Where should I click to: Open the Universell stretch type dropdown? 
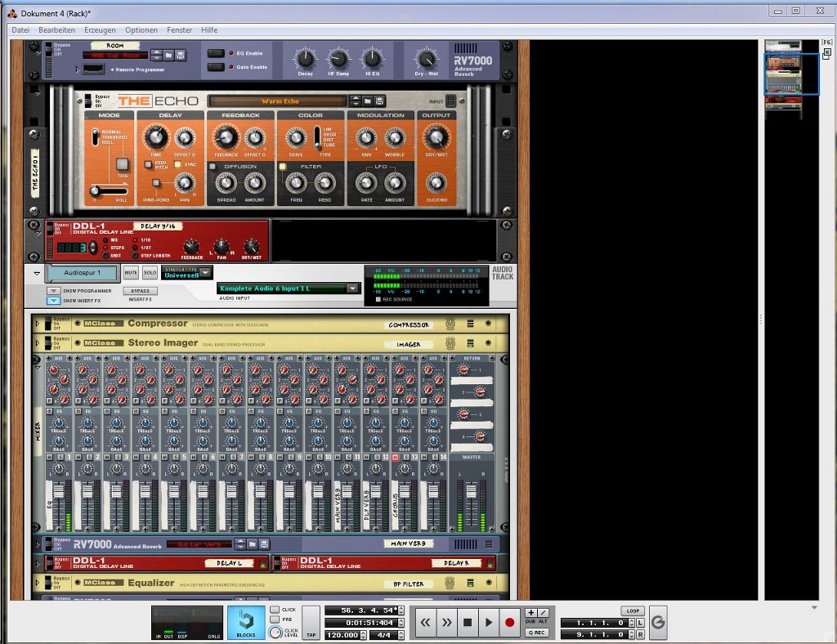click(x=204, y=272)
